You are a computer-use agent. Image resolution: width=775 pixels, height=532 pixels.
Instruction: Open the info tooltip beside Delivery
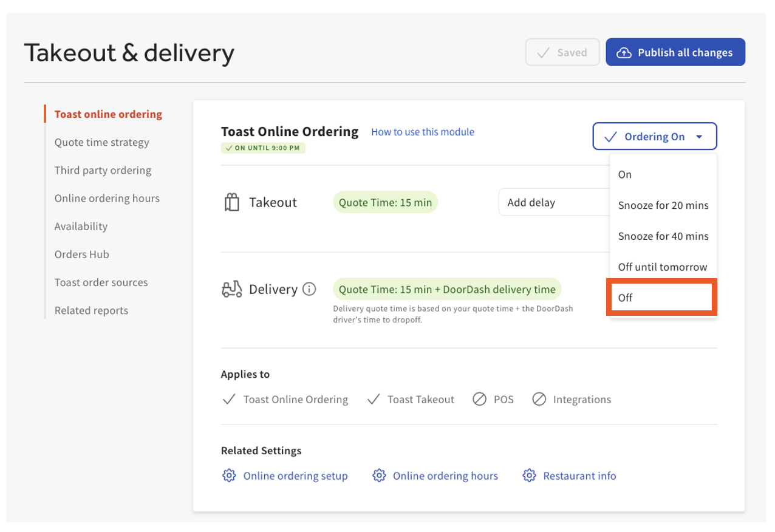310,289
